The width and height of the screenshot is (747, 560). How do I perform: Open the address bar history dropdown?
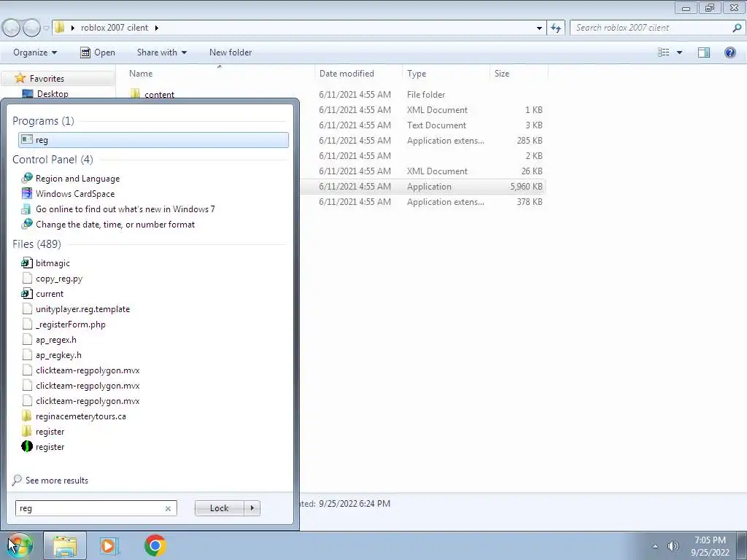539,28
